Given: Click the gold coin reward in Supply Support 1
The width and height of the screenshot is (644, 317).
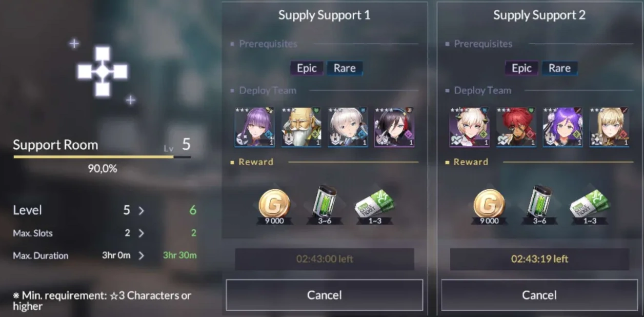Looking at the screenshot, I should tap(274, 204).
